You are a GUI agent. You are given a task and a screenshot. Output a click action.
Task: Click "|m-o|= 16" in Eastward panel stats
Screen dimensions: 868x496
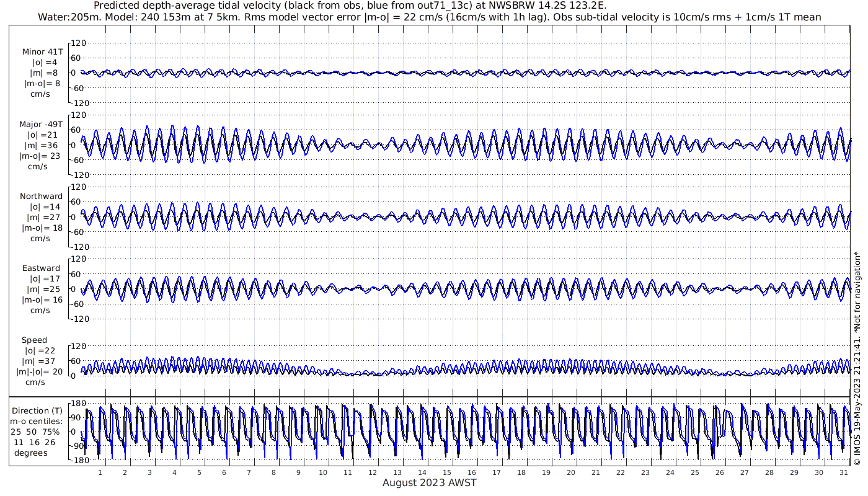pos(42,300)
